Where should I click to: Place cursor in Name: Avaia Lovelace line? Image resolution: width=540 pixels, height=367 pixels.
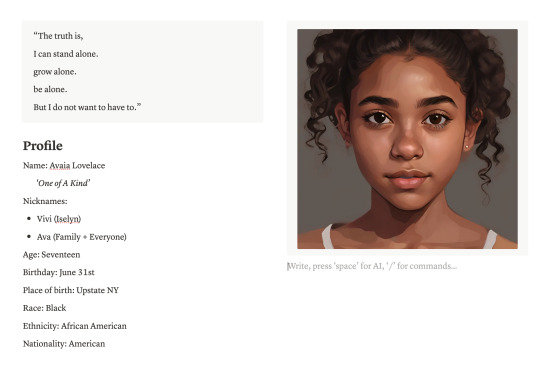tap(64, 166)
